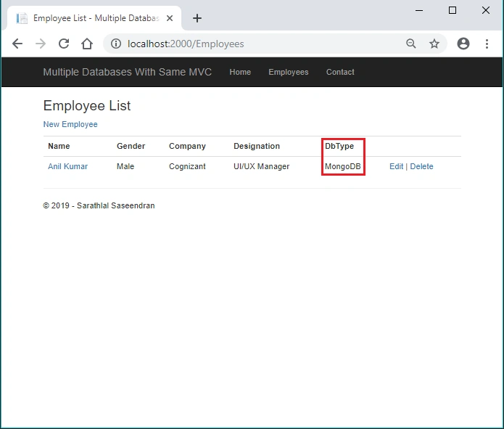
Task: Delete the Anil Kumar record
Action: (x=421, y=166)
